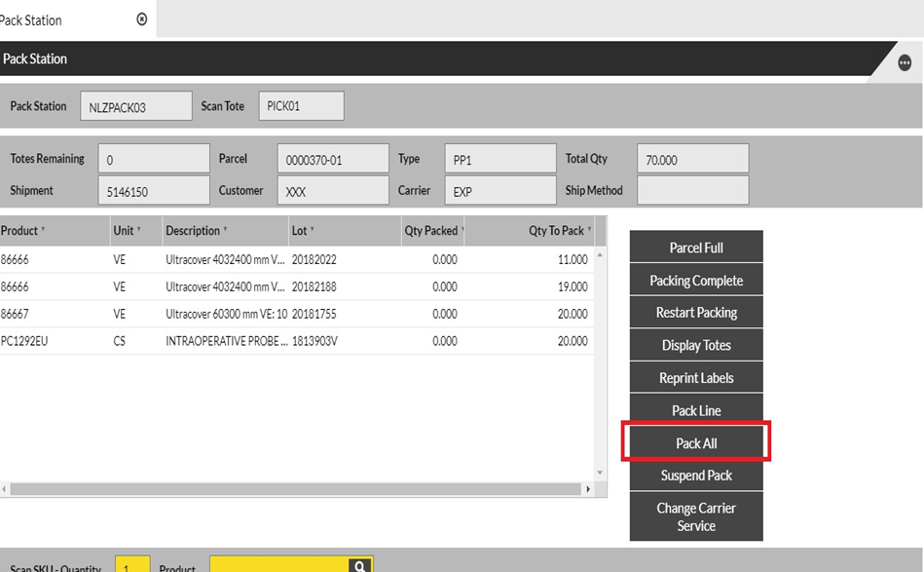Open the Lot column filter arrow

click(x=312, y=231)
